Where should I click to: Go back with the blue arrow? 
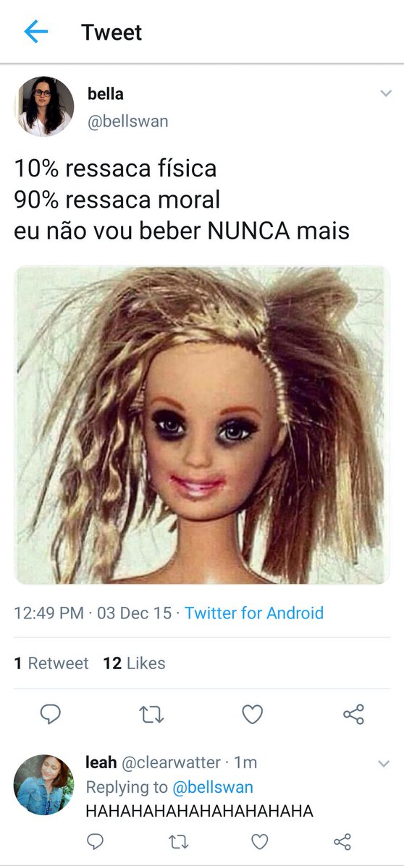[35, 32]
